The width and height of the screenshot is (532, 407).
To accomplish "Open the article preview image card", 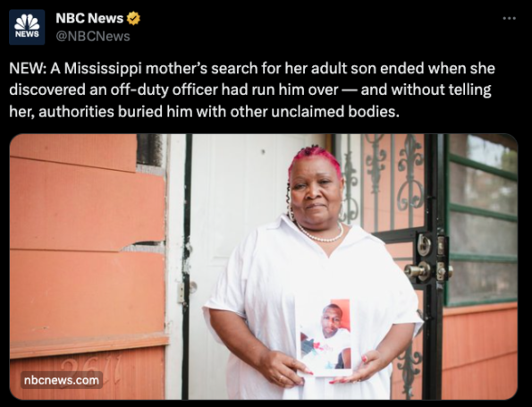I will coord(263,267).
